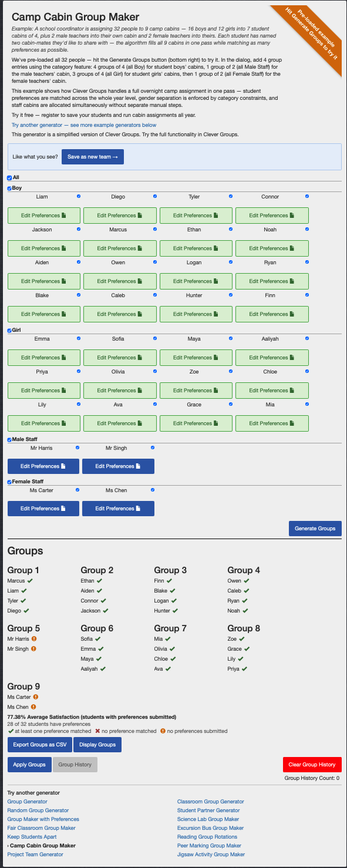Edit preferences for Sofia
Viewport: 347px width, 868px height.
click(120, 358)
